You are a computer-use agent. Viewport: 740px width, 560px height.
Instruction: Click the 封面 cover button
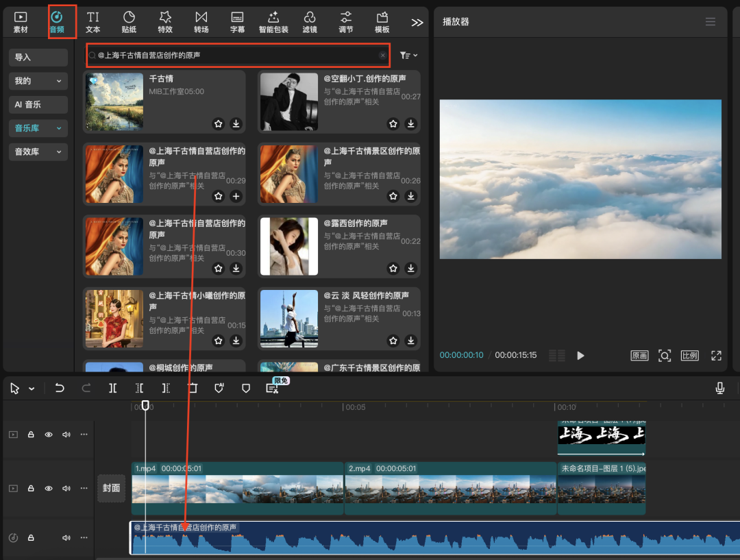(x=111, y=488)
